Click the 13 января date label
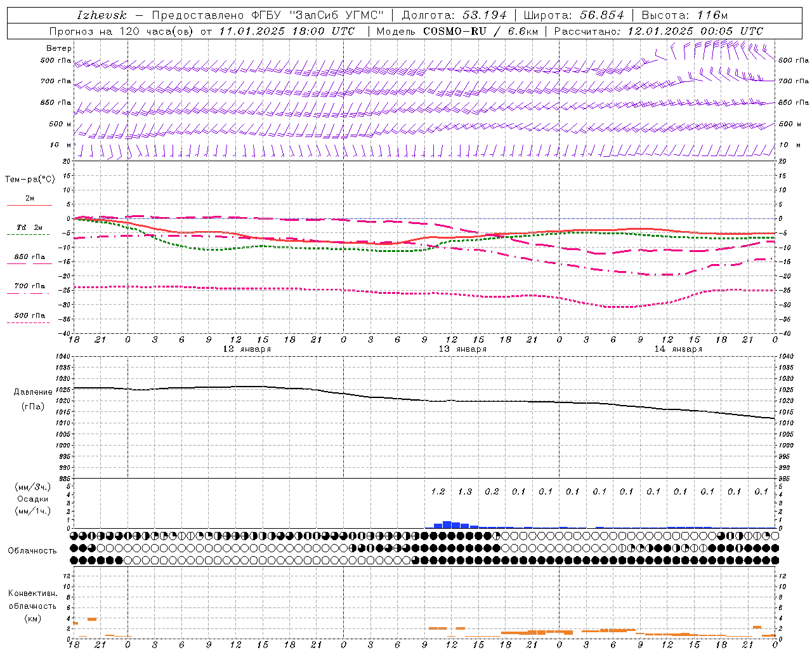The height and width of the screenshot is (650, 812). pyautogui.click(x=462, y=349)
